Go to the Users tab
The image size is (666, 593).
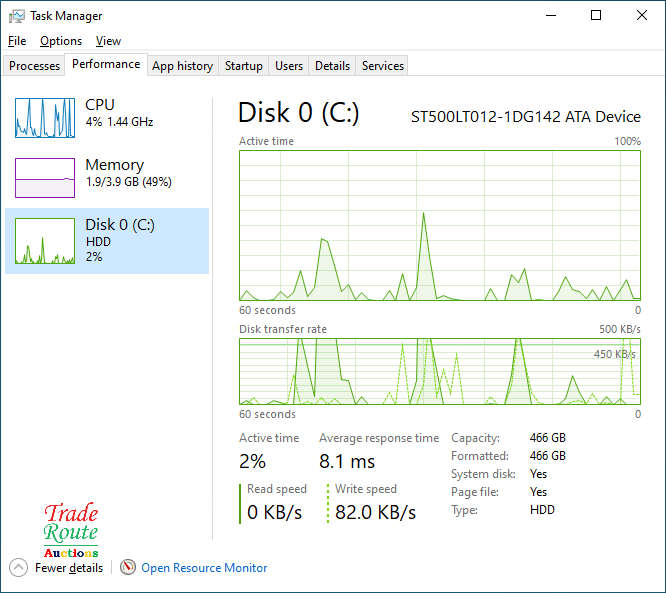(x=289, y=66)
